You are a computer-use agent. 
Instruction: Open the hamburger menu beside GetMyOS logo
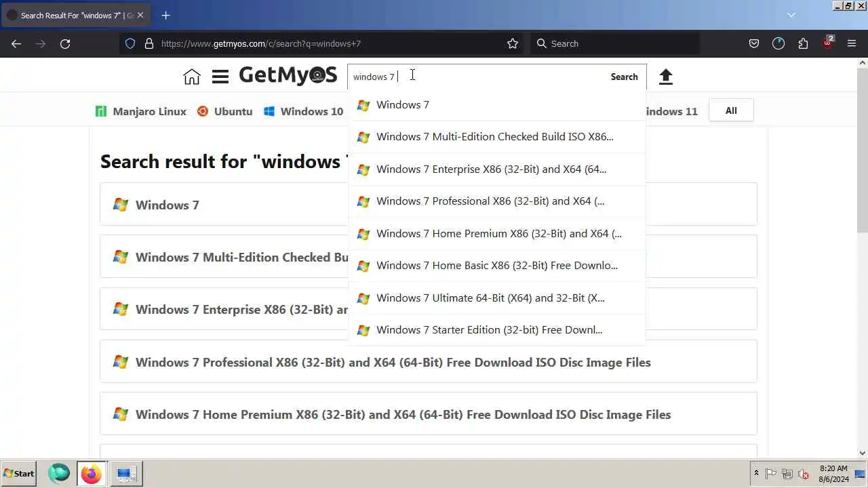220,77
